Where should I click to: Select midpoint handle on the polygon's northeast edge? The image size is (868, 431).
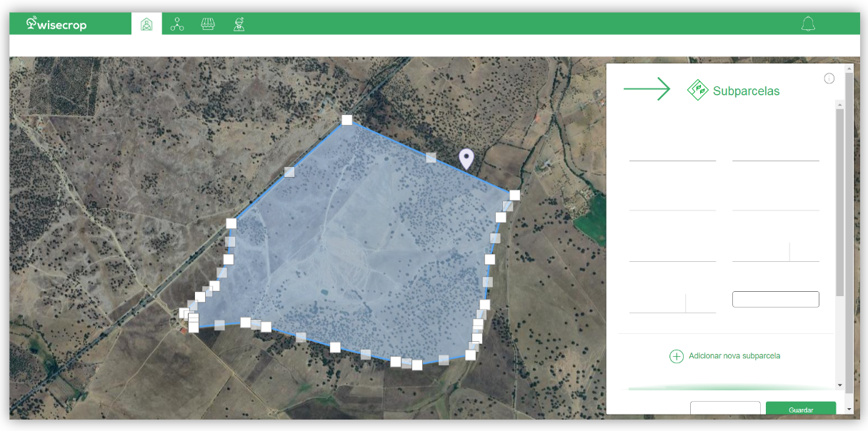[x=431, y=158]
